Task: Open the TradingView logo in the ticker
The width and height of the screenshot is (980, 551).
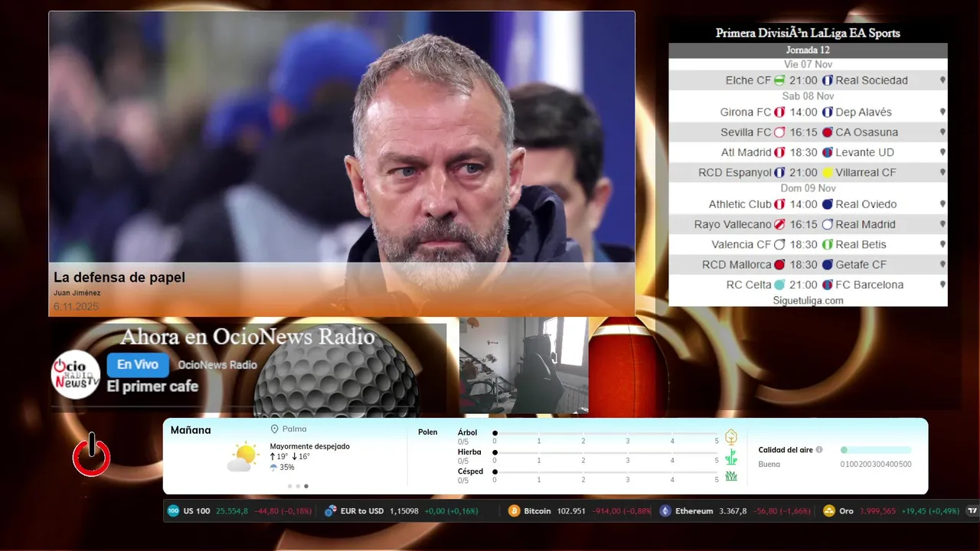Action: tap(973, 511)
